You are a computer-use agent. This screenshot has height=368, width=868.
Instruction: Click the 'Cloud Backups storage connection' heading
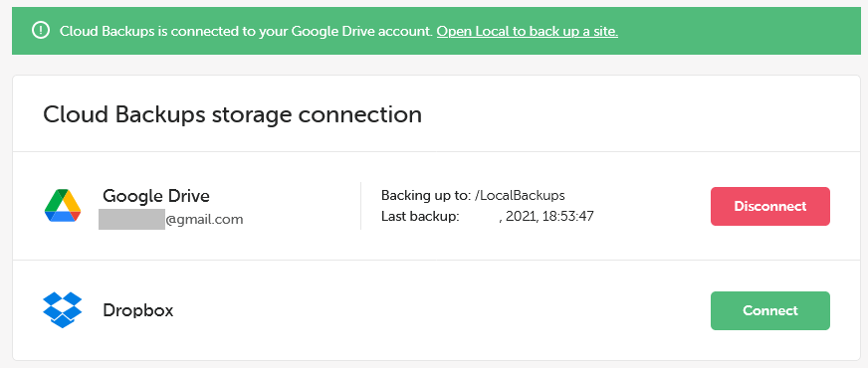click(233, 114)
